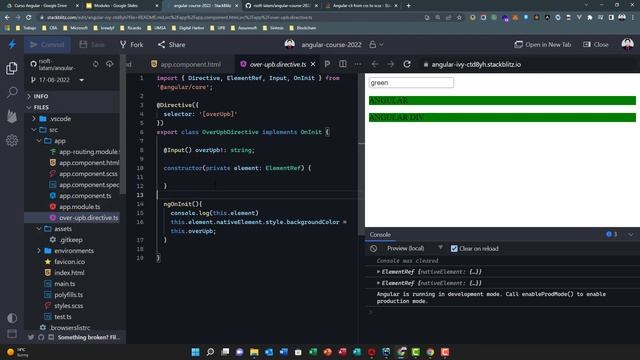Toggle the Clear on reload checkbox
This screenshot has height=360, width=640.
(x=454, y=249)
